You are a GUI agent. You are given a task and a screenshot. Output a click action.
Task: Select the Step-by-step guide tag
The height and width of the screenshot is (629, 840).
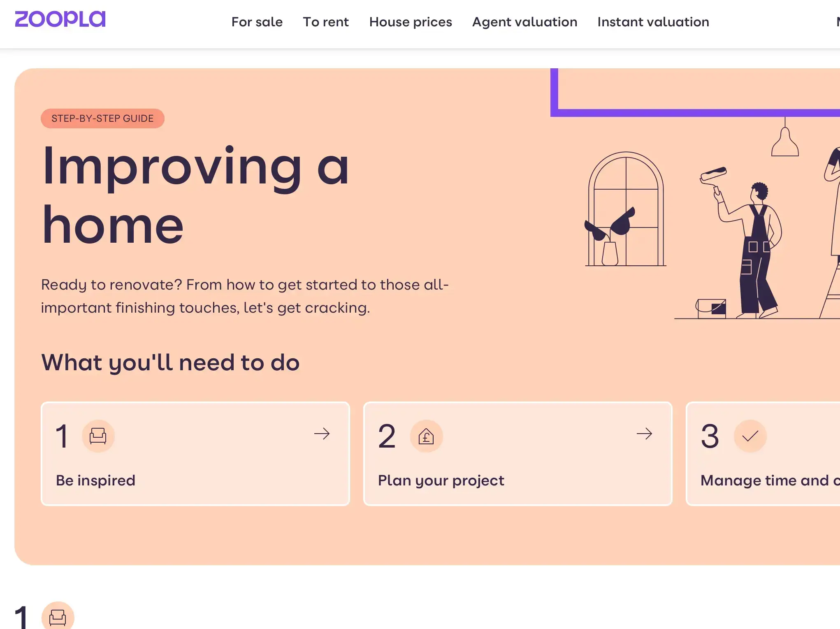(x=102, y=118)
